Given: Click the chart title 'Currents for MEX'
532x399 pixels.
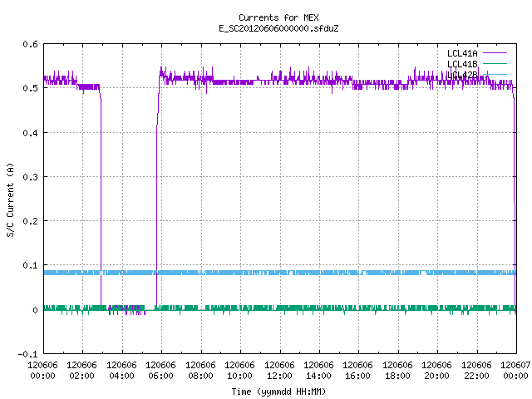Looking at the screenshot, I should [x=278, y=17].
